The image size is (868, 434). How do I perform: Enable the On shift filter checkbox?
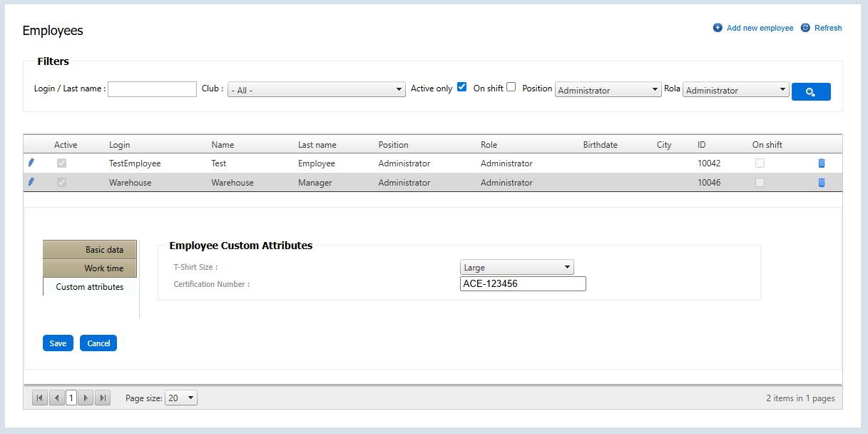(511, 86)
